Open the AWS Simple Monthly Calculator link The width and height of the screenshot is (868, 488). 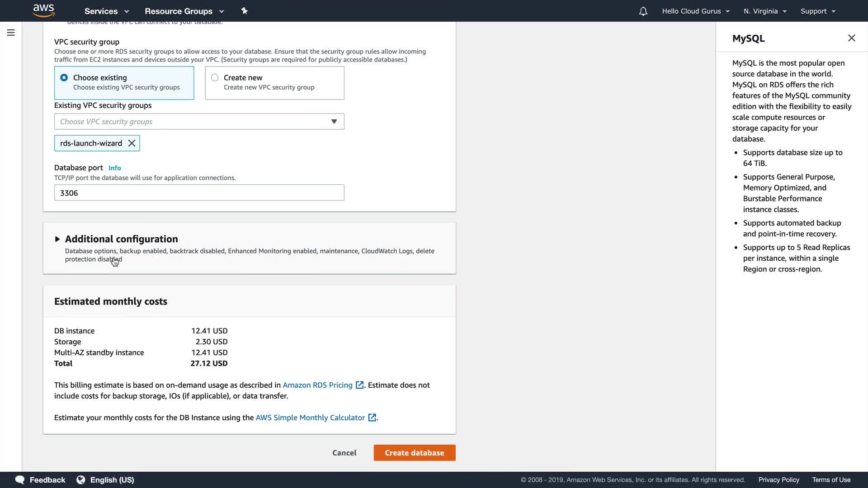(310, 418)
